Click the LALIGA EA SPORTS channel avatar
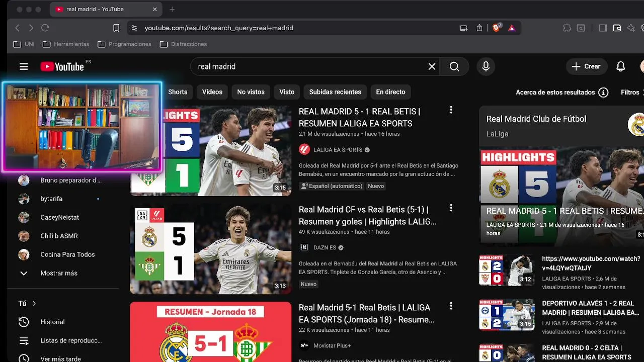The image size is (644, 362). tap(304, 149)
